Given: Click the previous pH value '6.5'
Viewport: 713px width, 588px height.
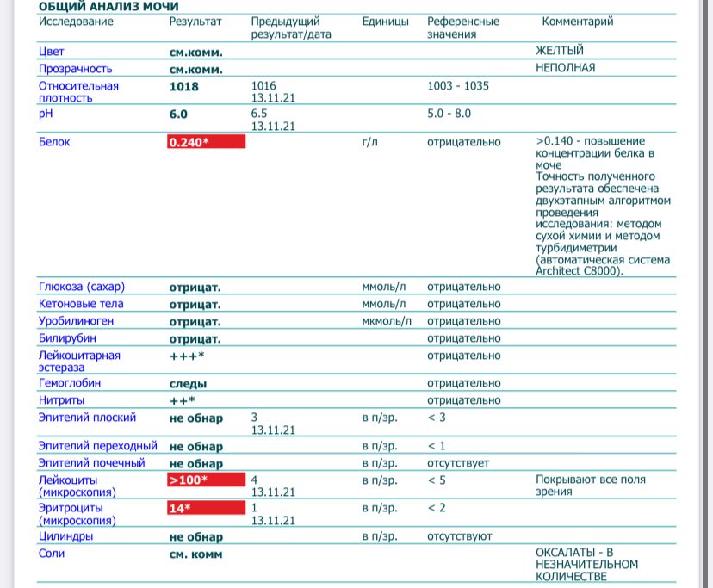Looking at the screenshot, I should [258, 114].
